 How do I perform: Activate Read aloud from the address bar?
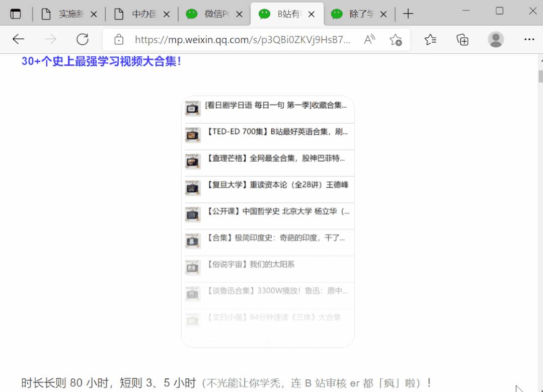(369, 39)
